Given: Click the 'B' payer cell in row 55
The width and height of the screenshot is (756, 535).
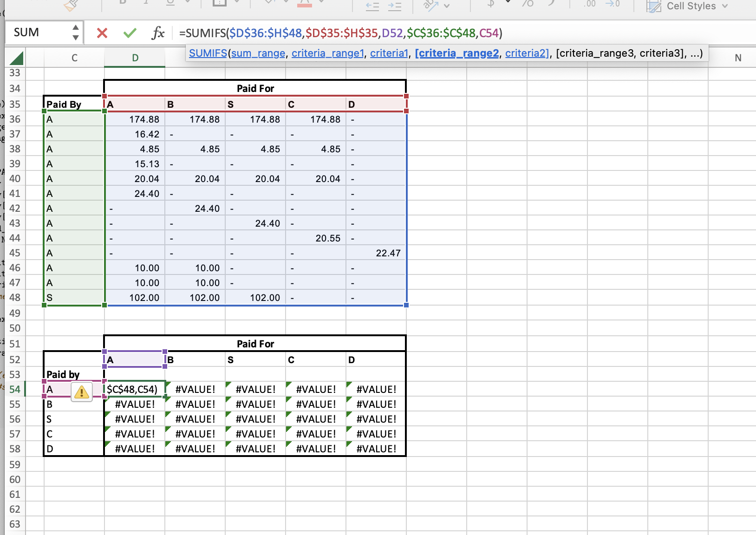Looking at the screenshot, I should 74,404.
